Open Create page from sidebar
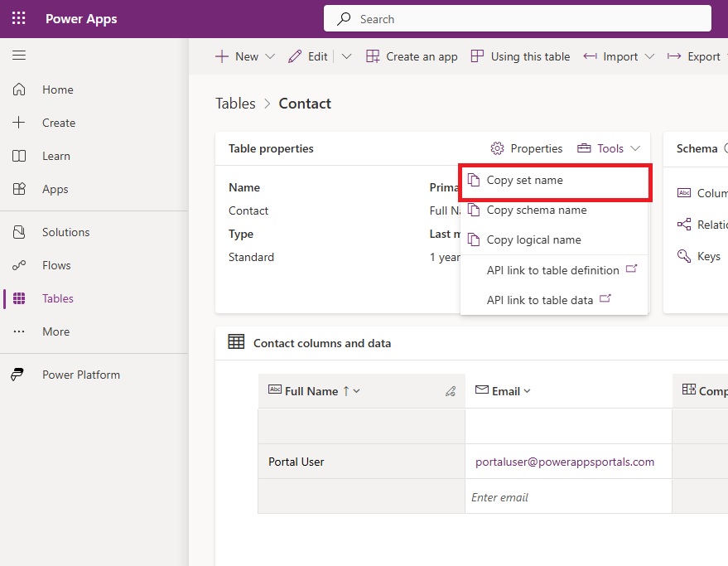Screen dimensions: 728x566 59,123
